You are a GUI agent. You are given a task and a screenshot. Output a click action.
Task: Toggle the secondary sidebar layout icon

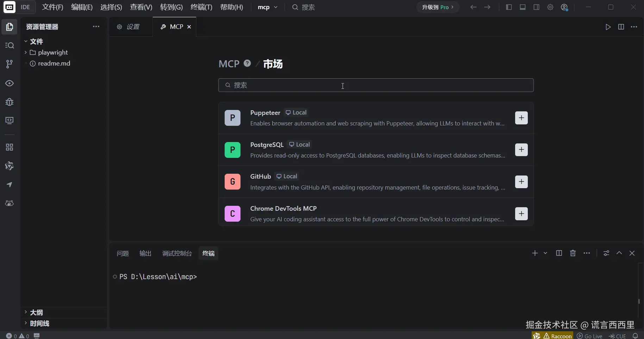click(x=536, y=7)
